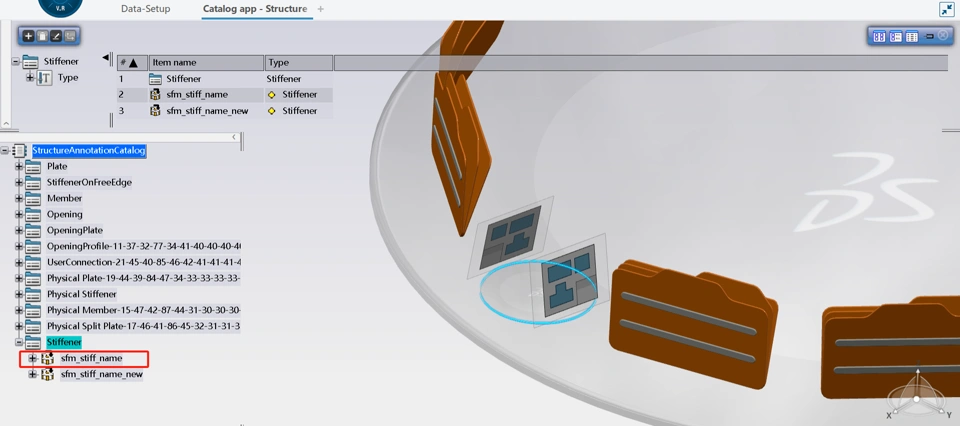Viewport: 960px width, 426px height.
Task: Click the upper blue item thumbnail in carousel
Action: pyautogui.click(x=511, y=237)
